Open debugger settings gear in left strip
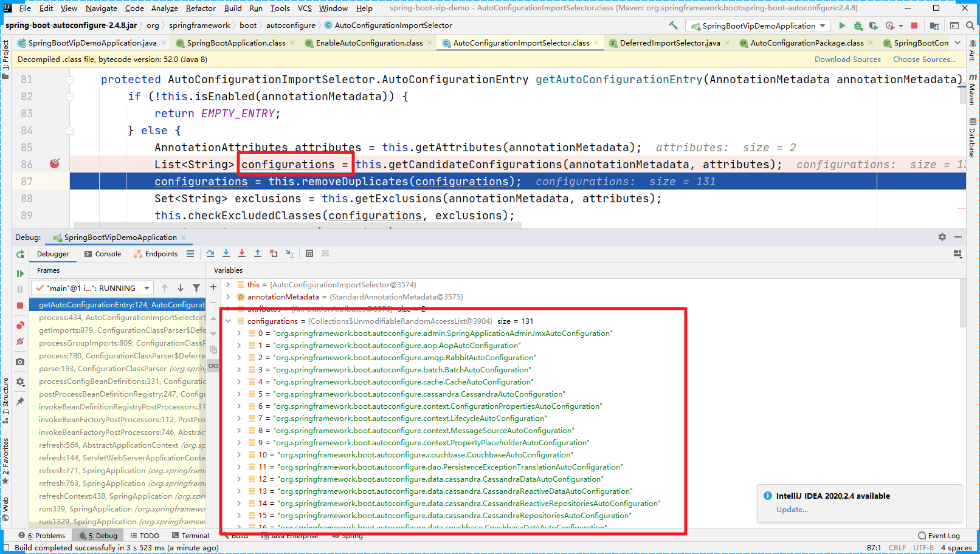The height and width of the screenshot is (554, 980). click(20, 381)
